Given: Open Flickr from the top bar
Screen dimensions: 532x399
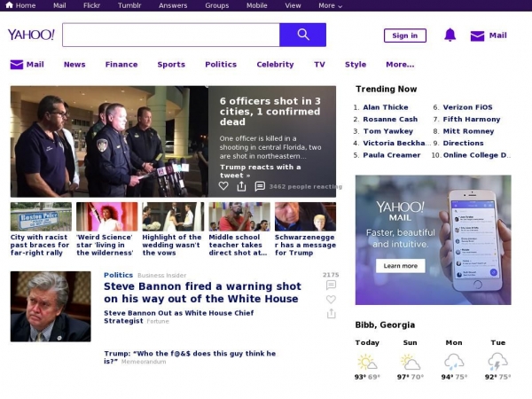Looking at the screenshot, I should coord(91,5).
